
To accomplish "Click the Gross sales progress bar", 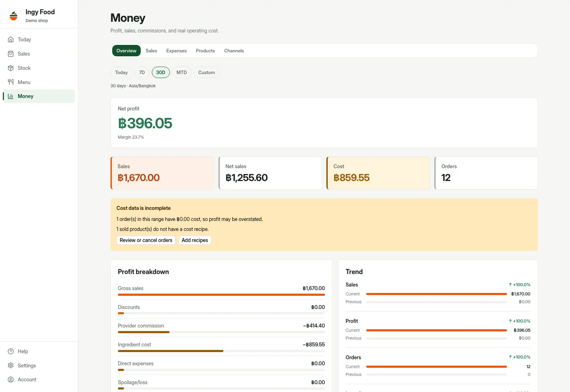I will 221,295.
